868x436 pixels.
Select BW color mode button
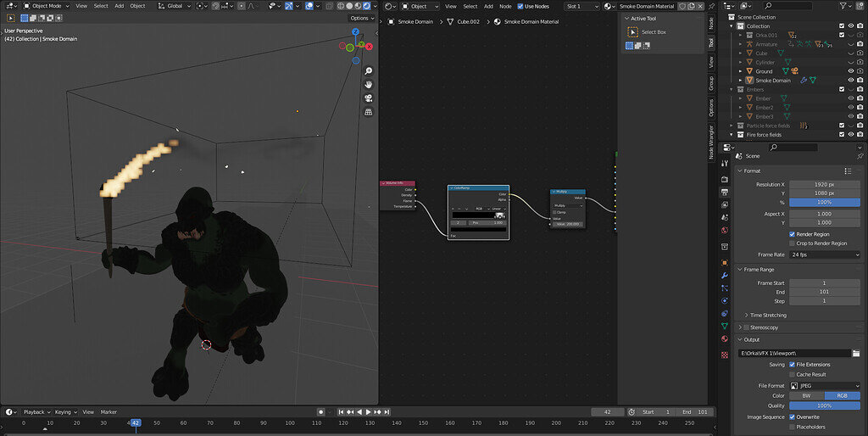coord(807,395)
